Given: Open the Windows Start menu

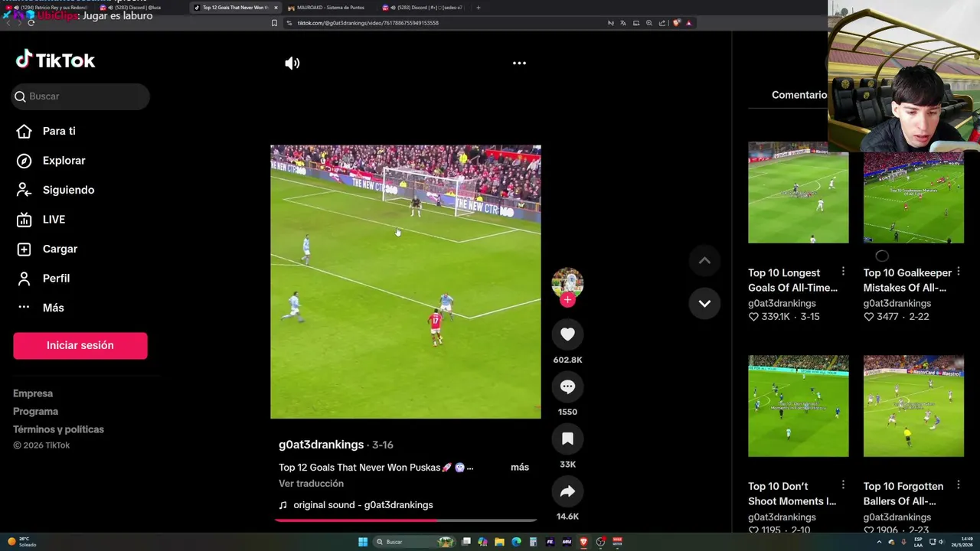Looking at the screenshot, I should tap(363, 542).
